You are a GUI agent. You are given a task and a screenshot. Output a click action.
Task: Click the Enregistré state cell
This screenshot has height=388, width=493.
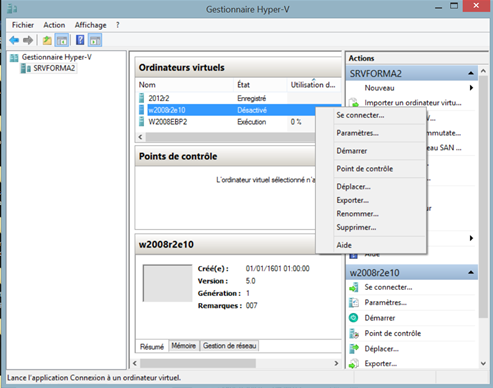pyautogui.click(x=252, y=98)
